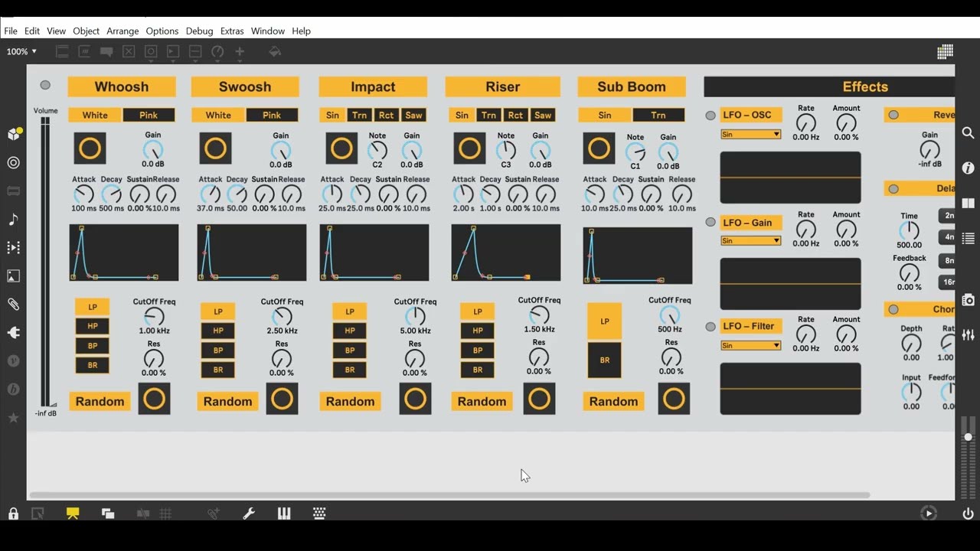Toggle the Chorus LED in Effects
The image size is (980, 551).
tap(893, 309)
